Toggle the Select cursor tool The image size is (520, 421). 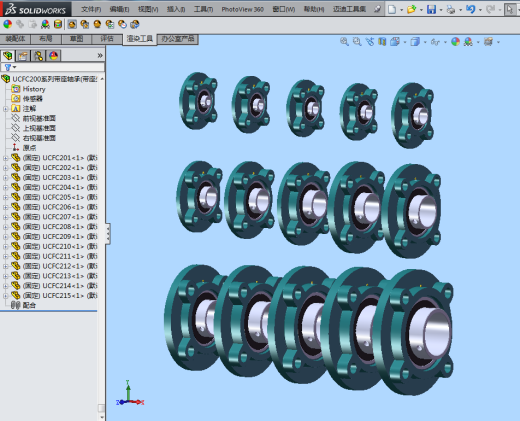[510, 9]
